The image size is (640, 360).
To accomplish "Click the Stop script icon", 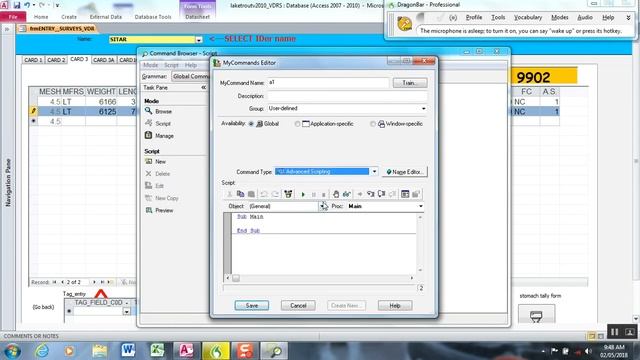I will [x=323, y=194].
